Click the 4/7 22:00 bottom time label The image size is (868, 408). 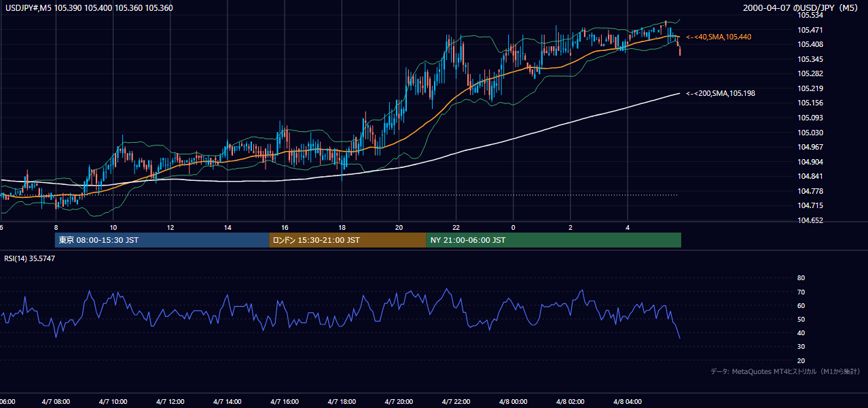tap(456, 402)
